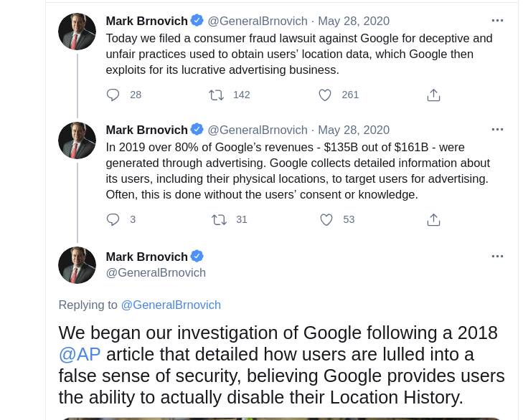523x420 pixels.
Task: Retweet the consumer fraud lawsuit tweet
Action: (x=217, y=95)
